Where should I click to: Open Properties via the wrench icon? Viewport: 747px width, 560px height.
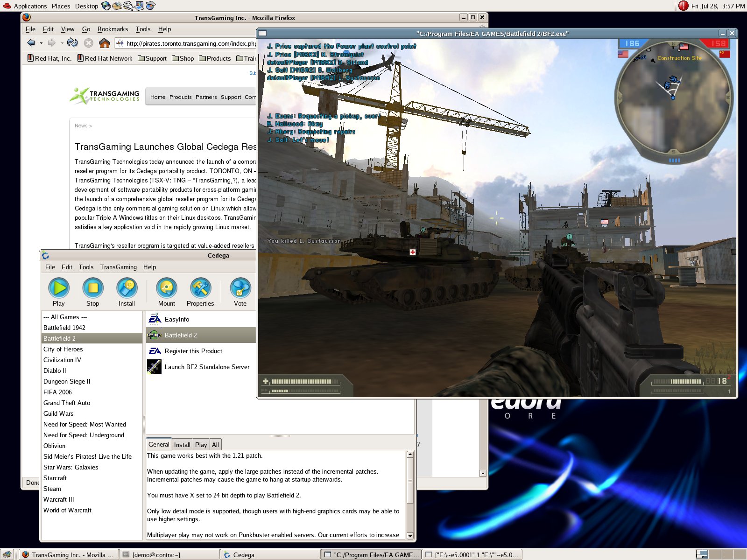pyautogui.click(x=200, y=292)
